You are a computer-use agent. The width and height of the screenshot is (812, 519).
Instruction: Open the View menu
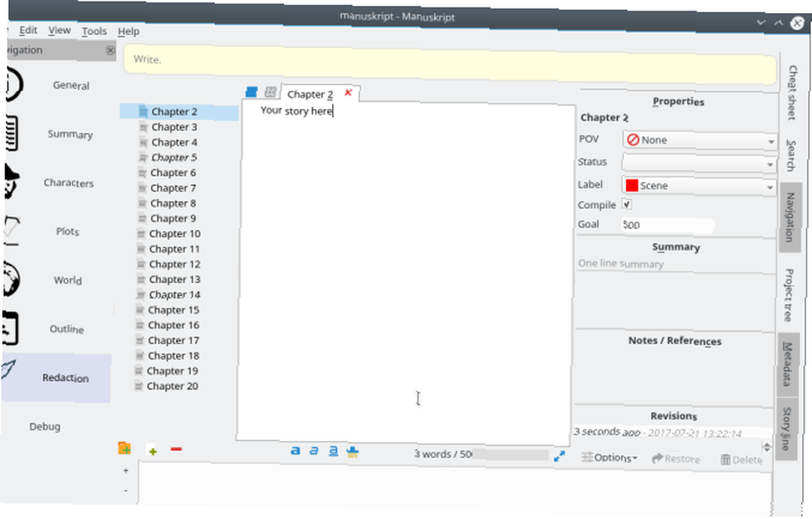point(59,31)
